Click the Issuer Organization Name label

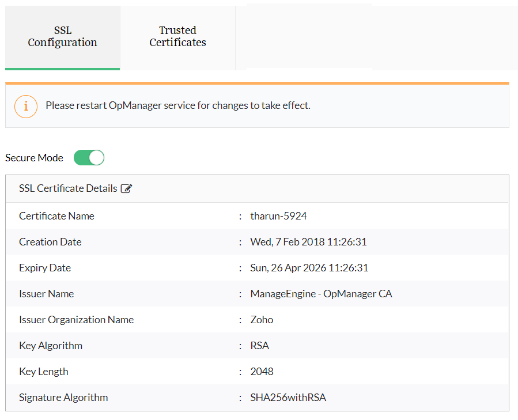point(76,320)
